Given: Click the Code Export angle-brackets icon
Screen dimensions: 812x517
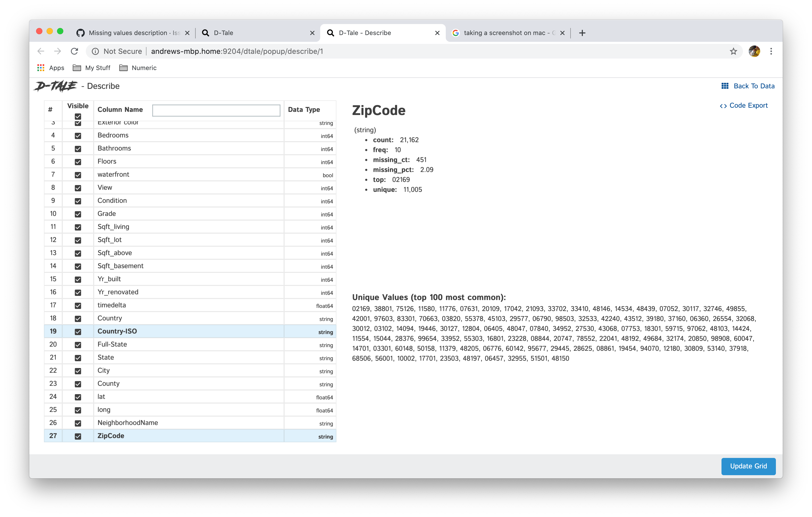Looking at the screenshot, I should 724,106.
